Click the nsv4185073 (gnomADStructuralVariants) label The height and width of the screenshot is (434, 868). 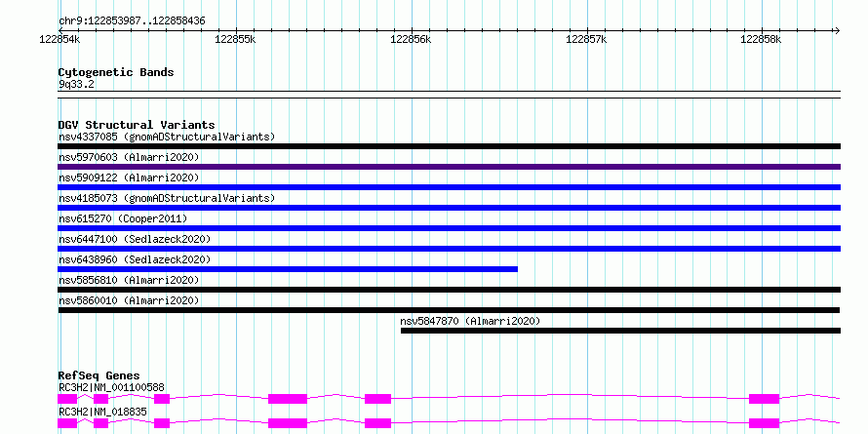point(167,198)
